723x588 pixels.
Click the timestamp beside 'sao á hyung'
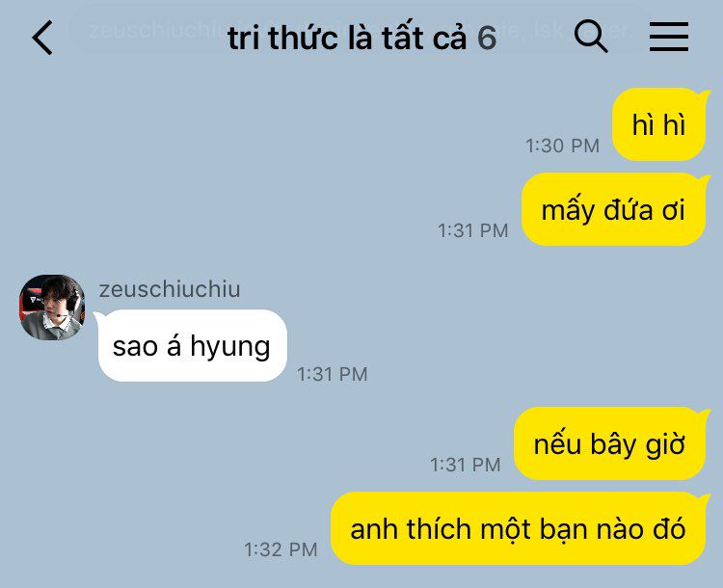pyautogui.click(x=332, y=374)
